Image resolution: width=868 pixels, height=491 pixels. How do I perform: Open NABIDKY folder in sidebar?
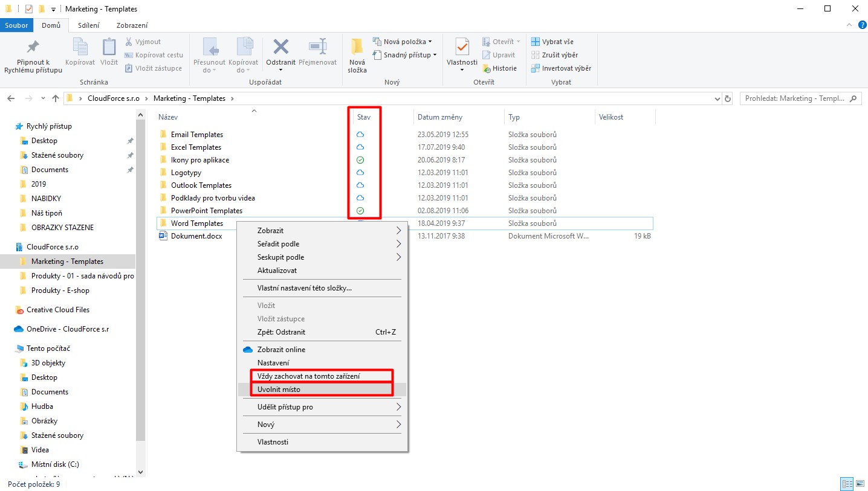click(46, 199)
